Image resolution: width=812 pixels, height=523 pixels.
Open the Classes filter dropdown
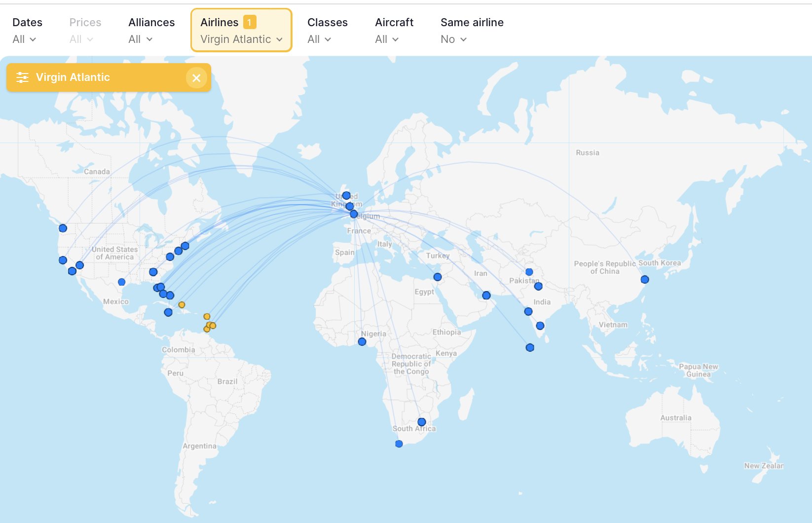coord(327,31)
